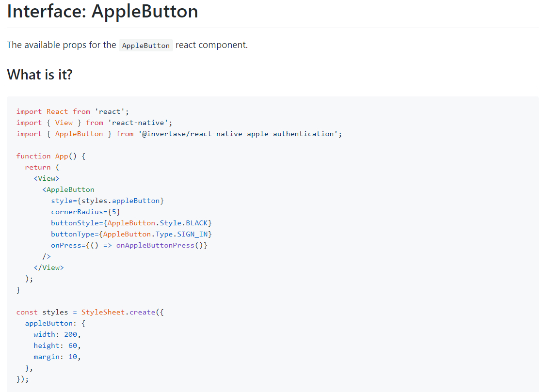This screenshot has height=392, width=546.
Task: Click the "Interface: AppleButton" page heading
Action: tap(102, 12)
